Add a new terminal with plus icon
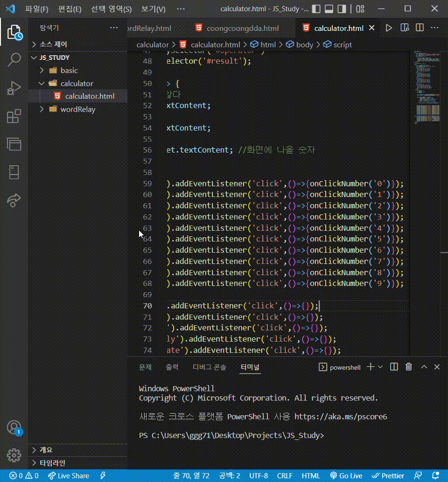Viewport: 448px width, 482px height. point(371,367)
